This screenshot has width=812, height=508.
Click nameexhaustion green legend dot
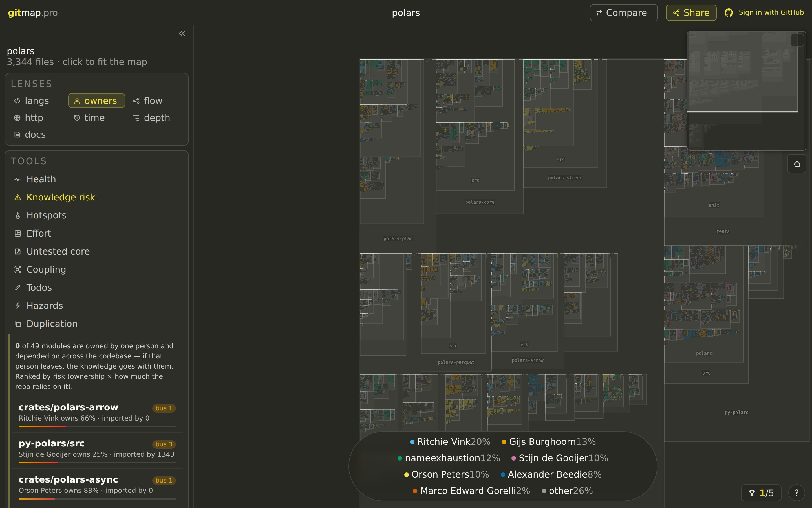coord(400,458)
